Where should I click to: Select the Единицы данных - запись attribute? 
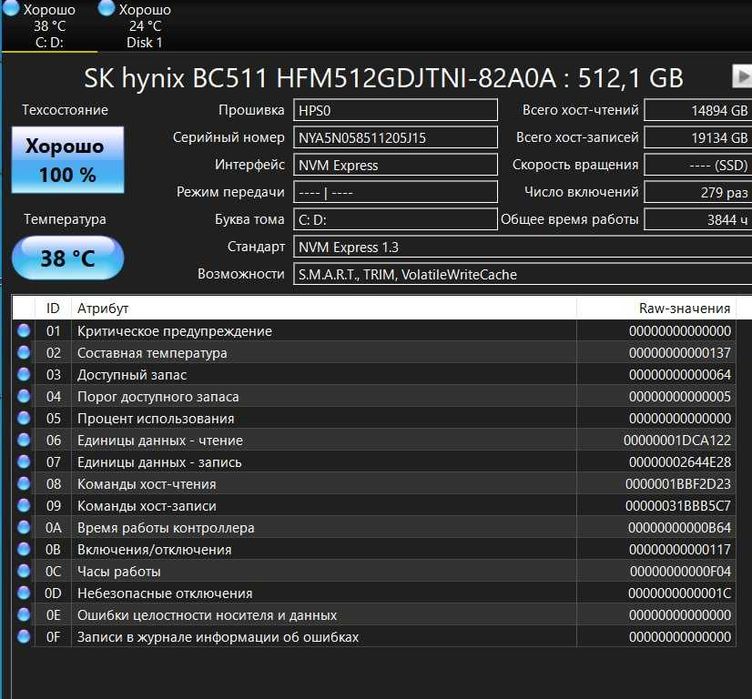click(x=159, y=462)
